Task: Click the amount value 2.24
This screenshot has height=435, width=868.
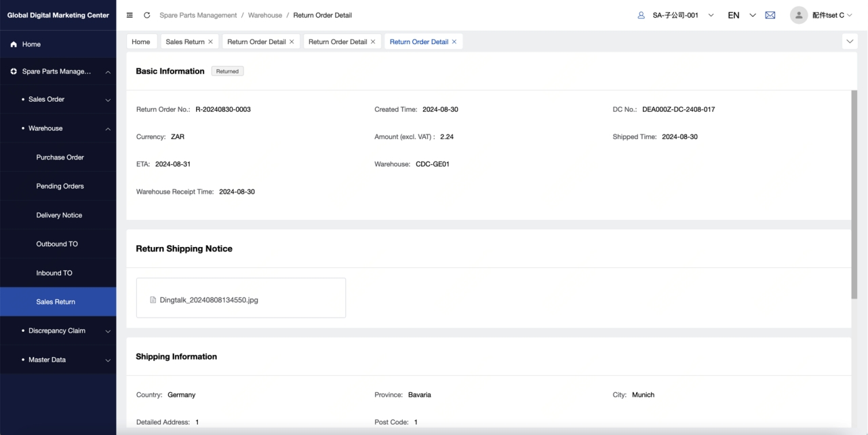Action: (447, 137)
